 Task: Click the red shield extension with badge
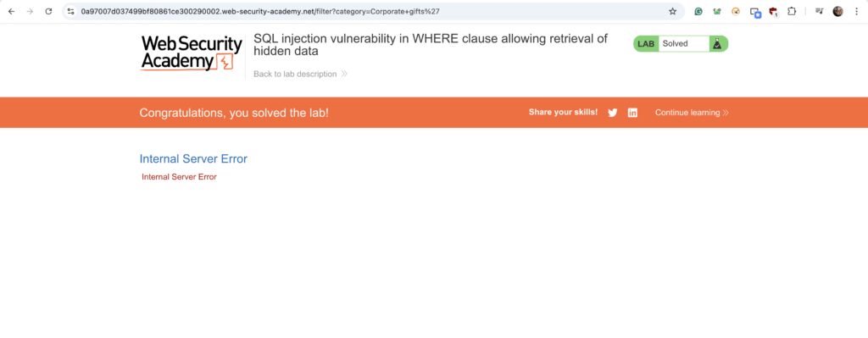pos(773,11)
